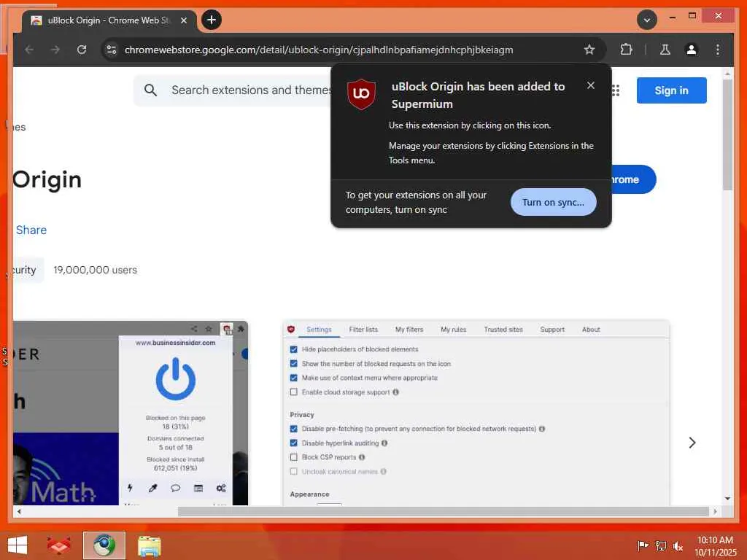747x560 pixels.
Task: Close the uBlock Origin tab
Action: point(183,20)
